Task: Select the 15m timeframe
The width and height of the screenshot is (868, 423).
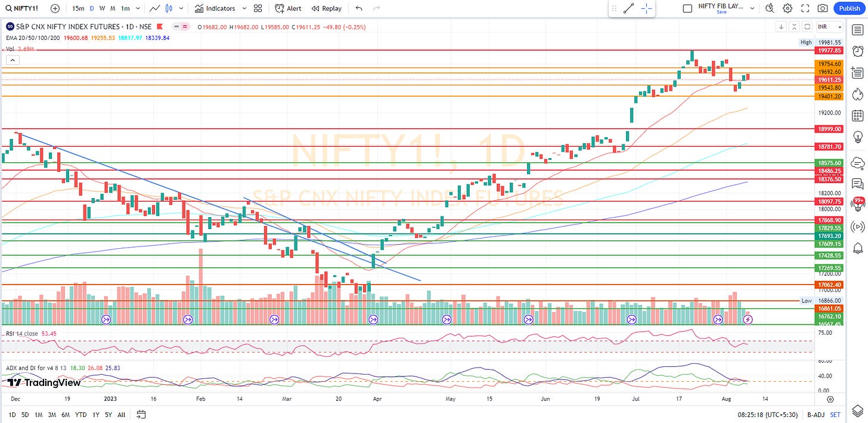Action: click(x=77, y=8)
